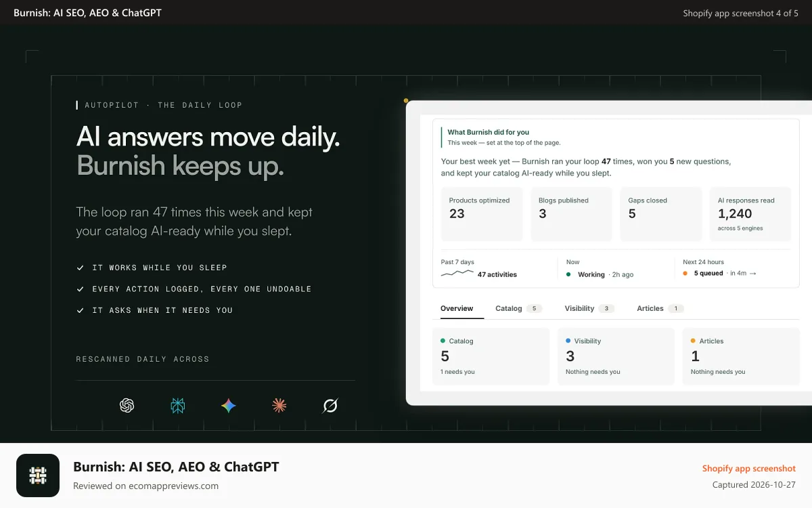Click AI answers move daily headline
812x508 pixels.
[x=208, y=137]
